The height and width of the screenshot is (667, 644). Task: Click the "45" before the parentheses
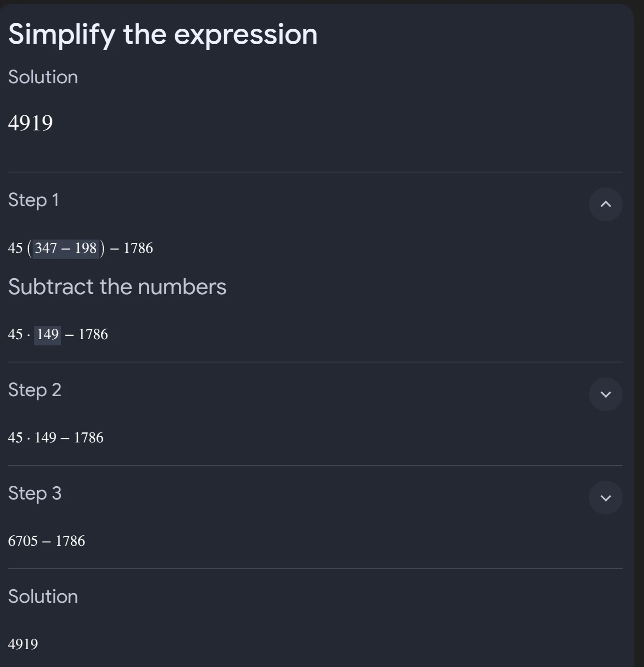coord(15,248)
